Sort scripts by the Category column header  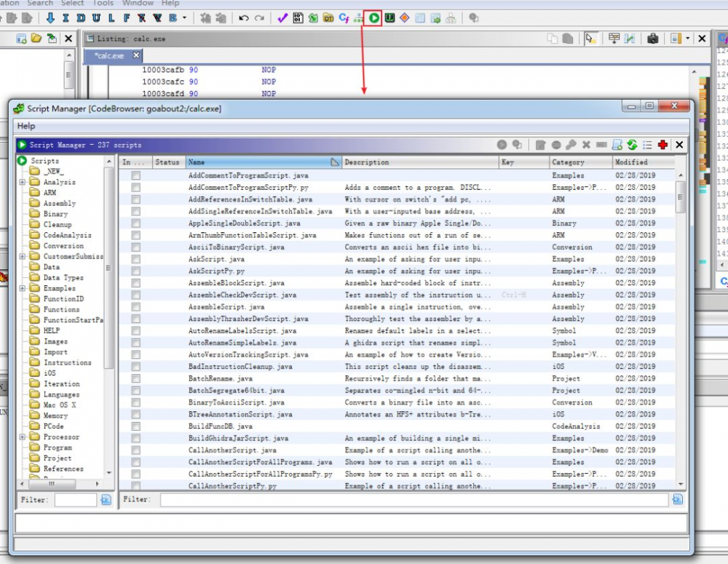(x=568, y=162)
